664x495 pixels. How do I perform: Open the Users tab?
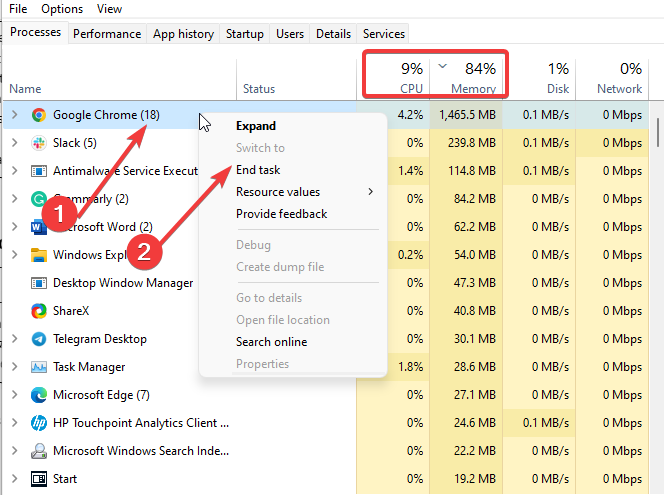(290, 34)
